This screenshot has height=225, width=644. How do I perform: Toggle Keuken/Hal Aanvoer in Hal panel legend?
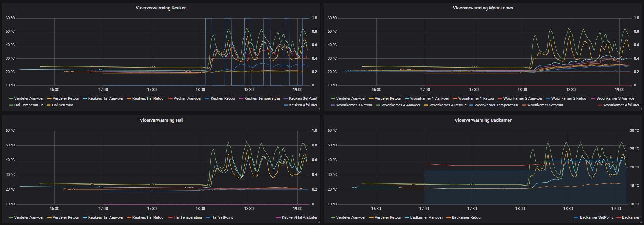click(106, 218)
